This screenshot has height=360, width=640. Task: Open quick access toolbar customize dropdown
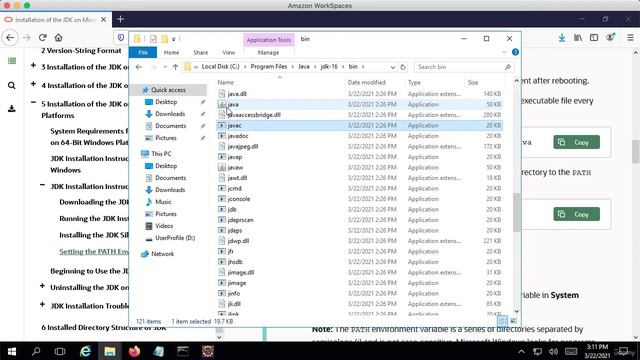tap(174, 39)
